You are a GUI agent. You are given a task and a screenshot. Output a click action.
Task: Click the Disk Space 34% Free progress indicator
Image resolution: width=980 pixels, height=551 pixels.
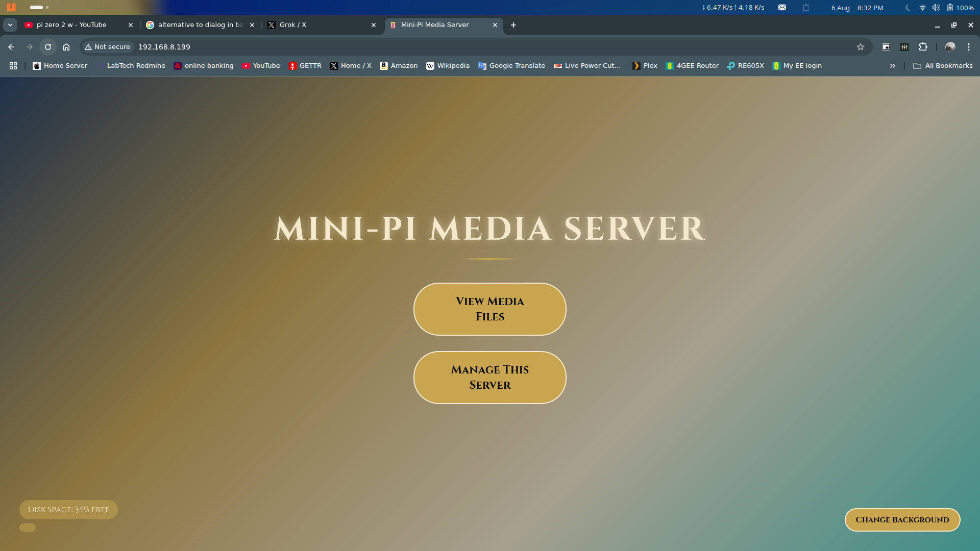coord(68,509)
